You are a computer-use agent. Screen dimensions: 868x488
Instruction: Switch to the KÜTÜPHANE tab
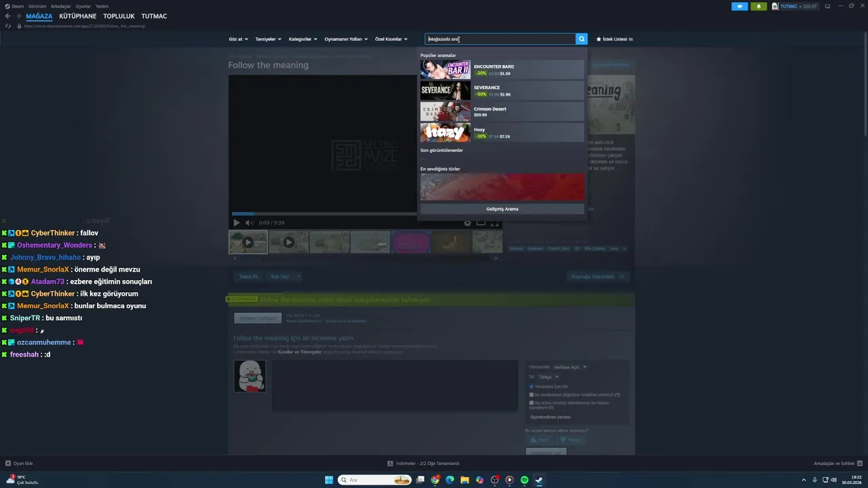[x=78, y=16]
